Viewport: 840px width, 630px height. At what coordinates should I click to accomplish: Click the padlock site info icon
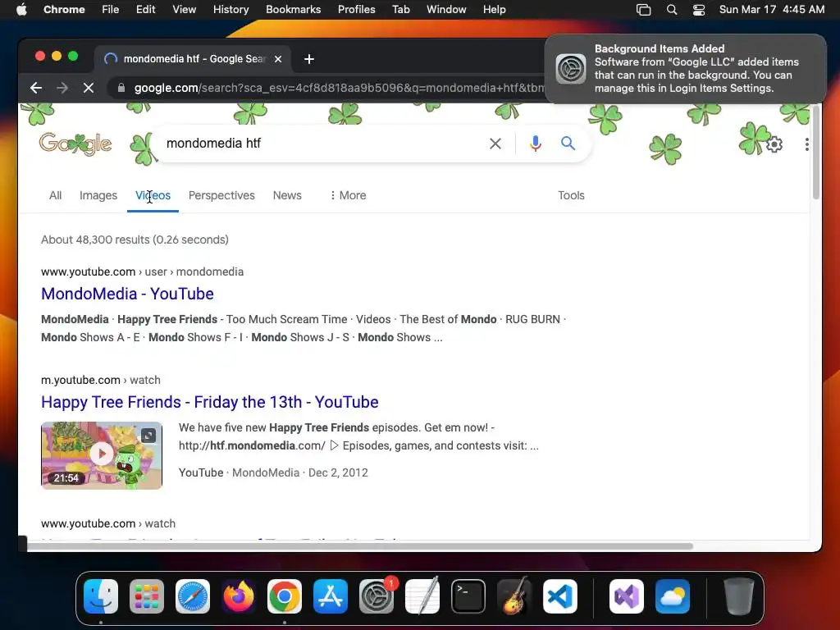(121, 88)
